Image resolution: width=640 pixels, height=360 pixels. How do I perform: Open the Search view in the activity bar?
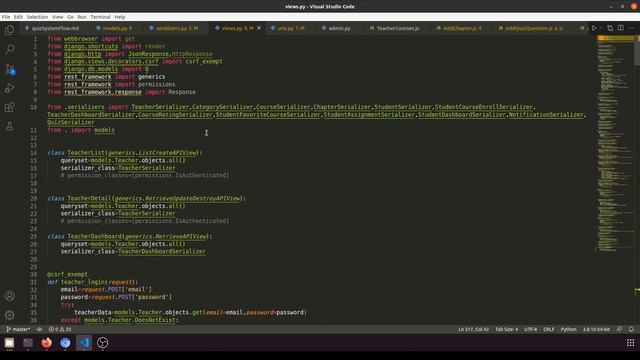9,49
